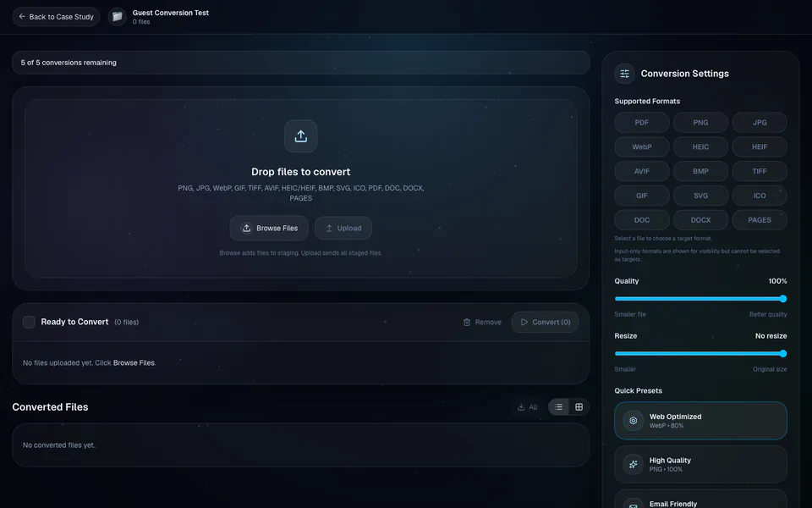The width and height of the screenshot is (812, 508).
Task: Select the AVIF format chip
Action: (x=642, y=171)
